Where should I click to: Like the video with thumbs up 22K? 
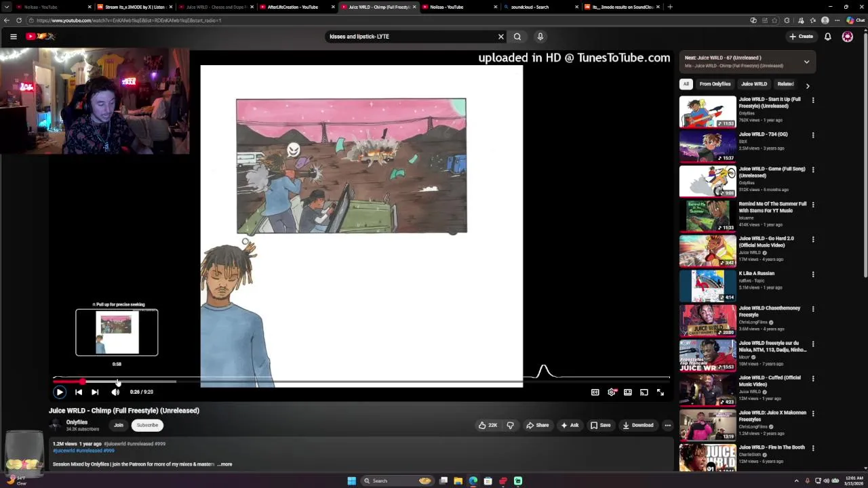488,425
